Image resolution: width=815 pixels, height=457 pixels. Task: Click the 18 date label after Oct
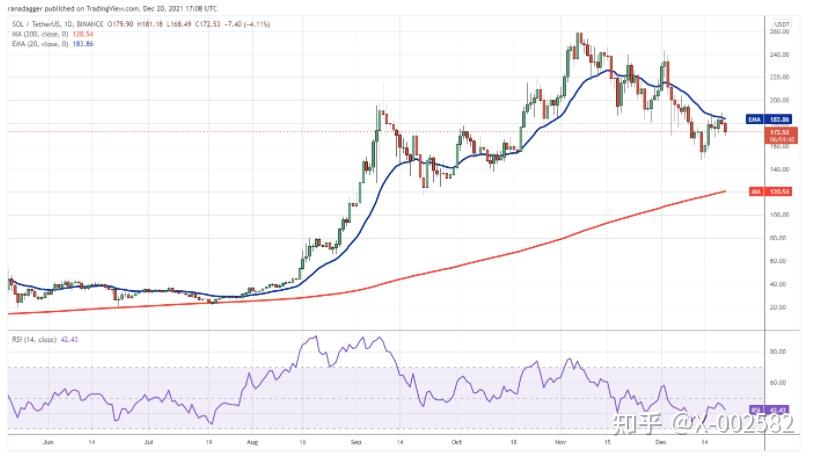513,442
